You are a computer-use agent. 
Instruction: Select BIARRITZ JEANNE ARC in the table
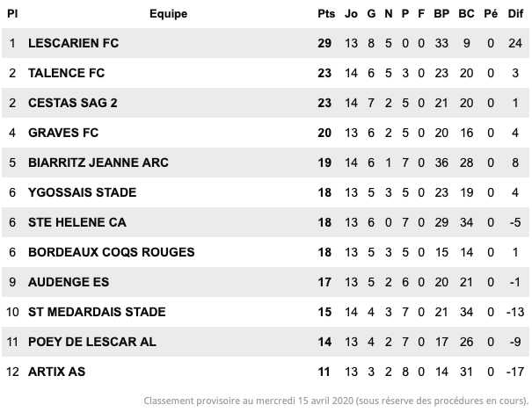pyautogui.click(x=98, y=163)
